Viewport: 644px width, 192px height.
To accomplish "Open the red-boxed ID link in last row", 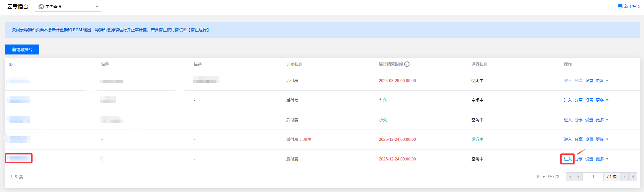I will coord(19,158).
